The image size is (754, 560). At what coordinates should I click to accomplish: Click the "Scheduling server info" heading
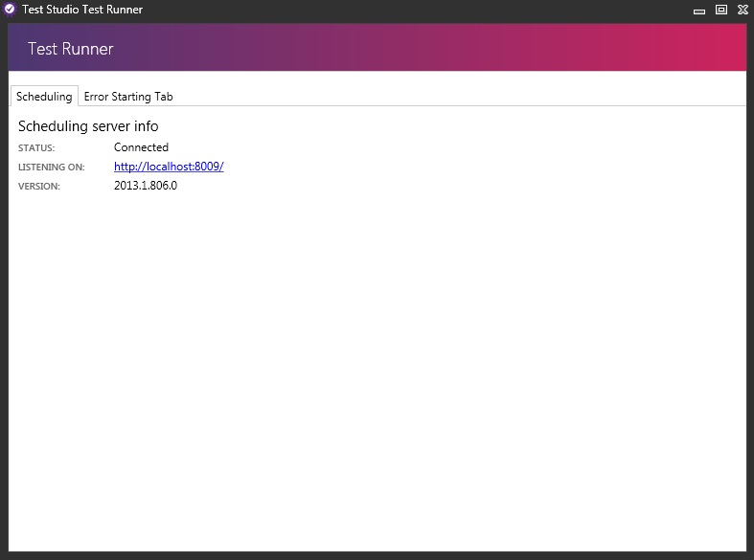(88, 126)
